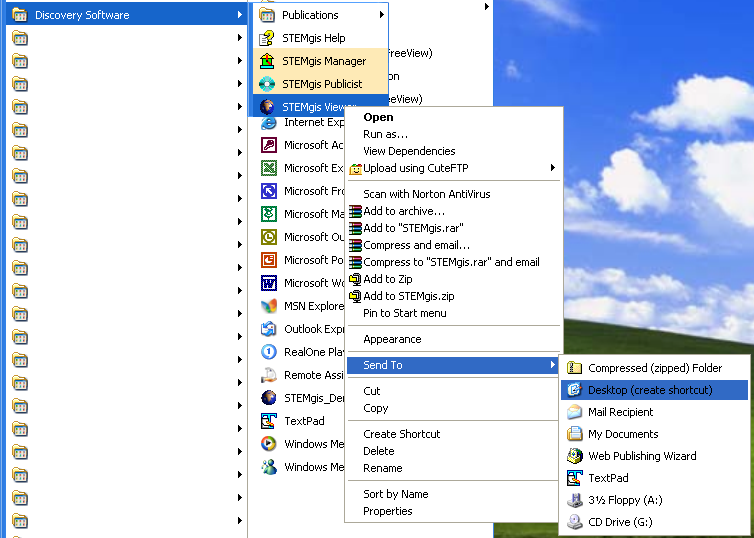754x538 pixels.
Task: Click the MSN Explorer butterfly icon
Action: click(269, 306)
